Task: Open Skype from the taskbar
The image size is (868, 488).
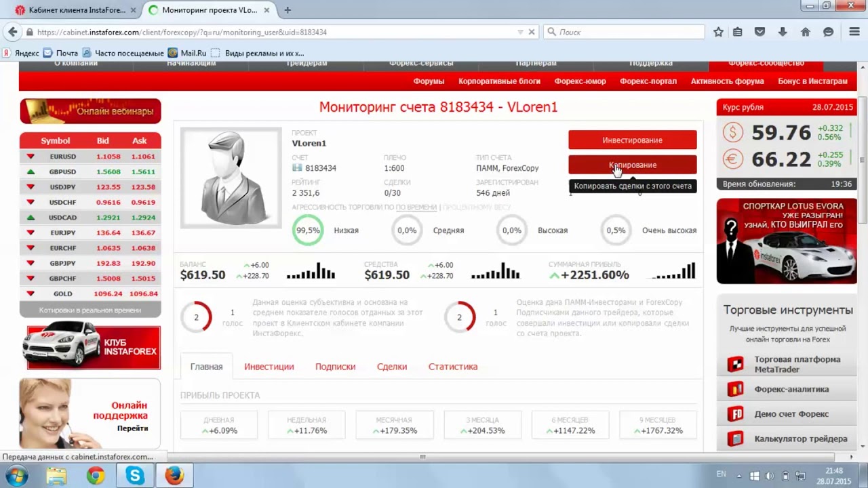Action: click(135, 476)
